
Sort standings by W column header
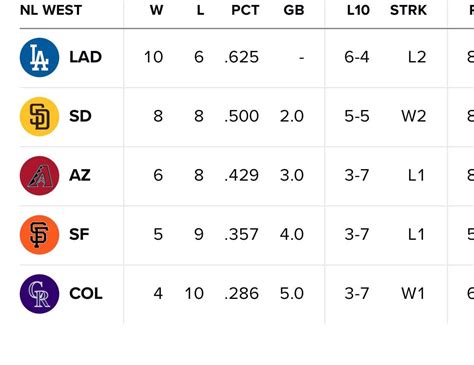157,10
